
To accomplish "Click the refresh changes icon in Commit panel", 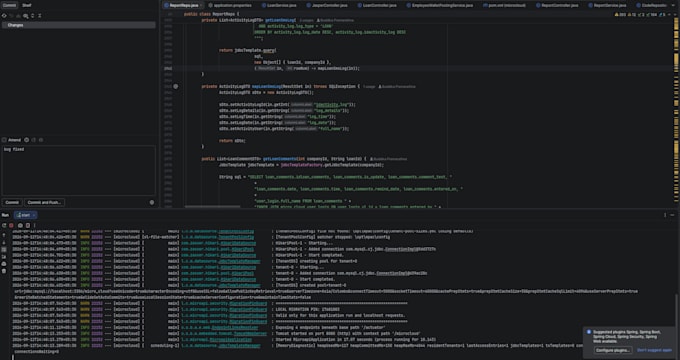I will [x=4, y=16].
